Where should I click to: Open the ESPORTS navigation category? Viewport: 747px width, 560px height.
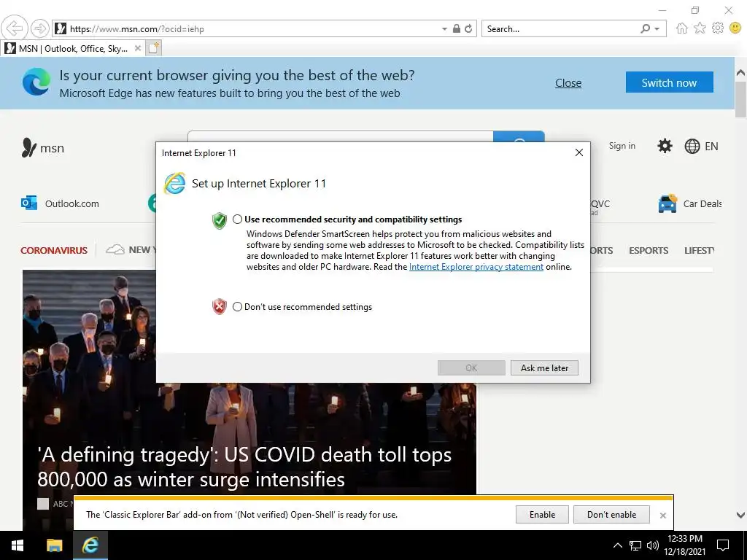(649, 250)
